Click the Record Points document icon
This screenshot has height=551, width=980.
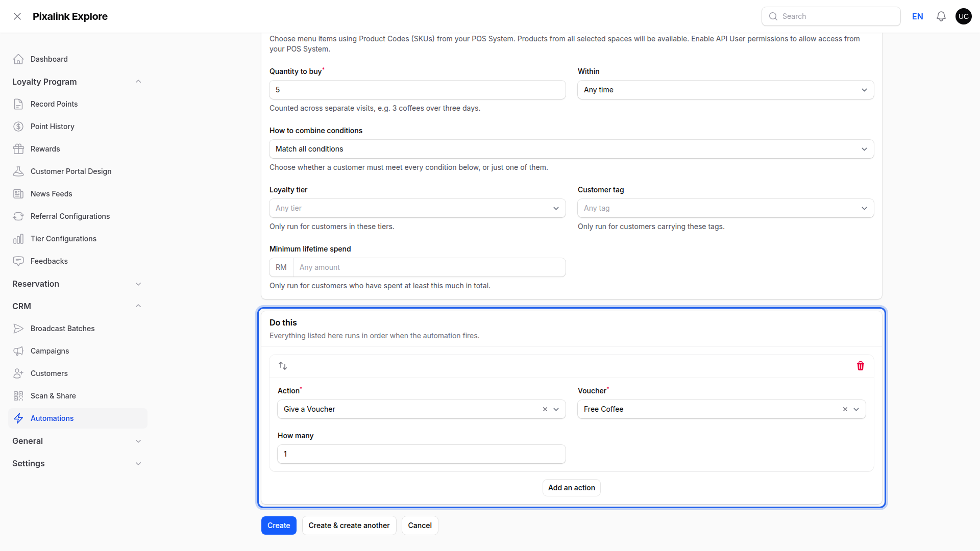[x=18, y=104]
